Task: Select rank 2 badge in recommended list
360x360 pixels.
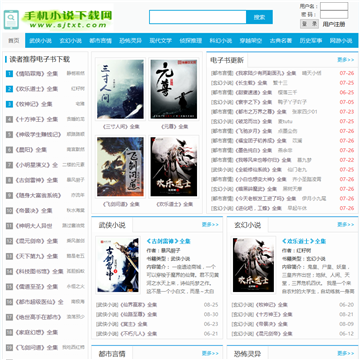Action: click(9, 89)
